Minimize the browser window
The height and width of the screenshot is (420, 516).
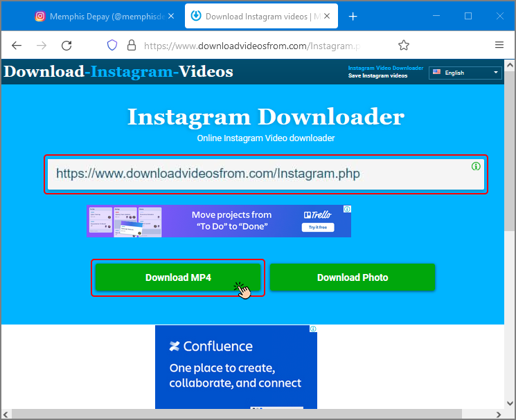click(436, 16)
